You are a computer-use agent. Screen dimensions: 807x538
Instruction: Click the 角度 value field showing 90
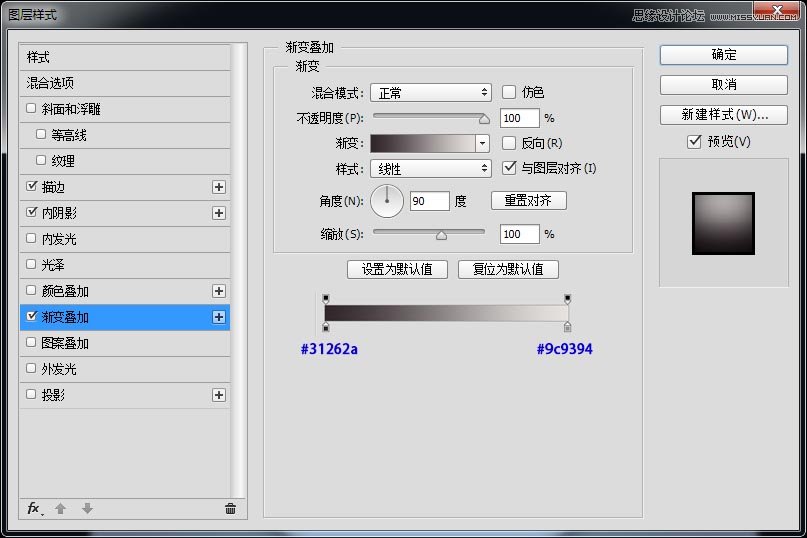pos(430,201)
